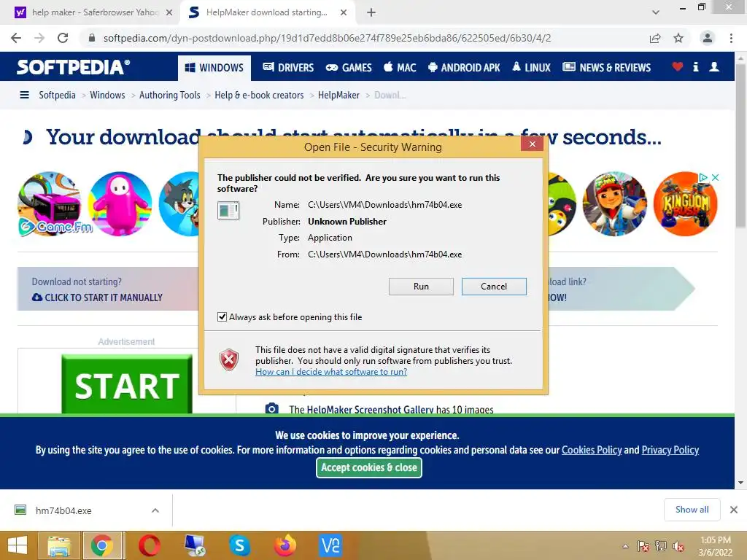747x560 pixels.
Task: Open the Android APK section
Action: click(x=464, y=67)
